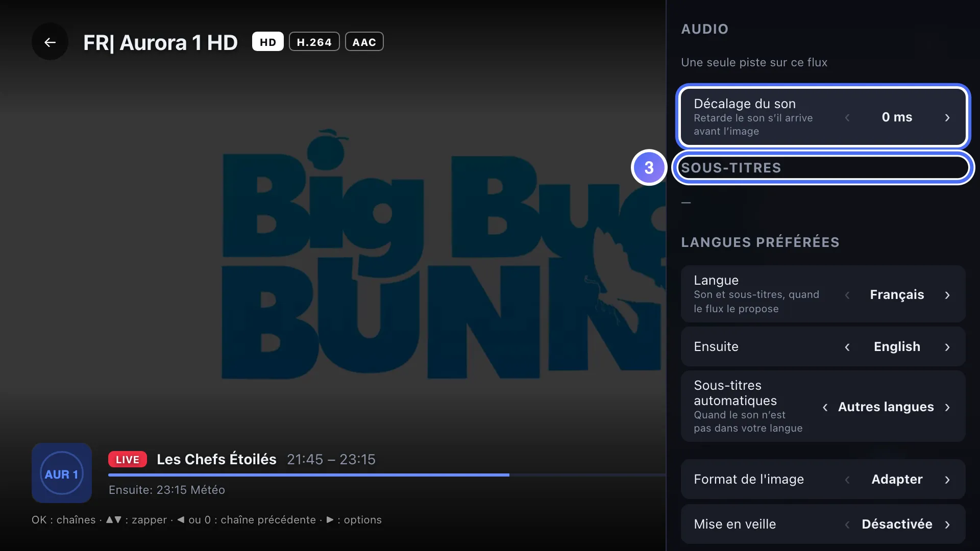Click the Une seule piste sur ce flux text

pos(754,62)
